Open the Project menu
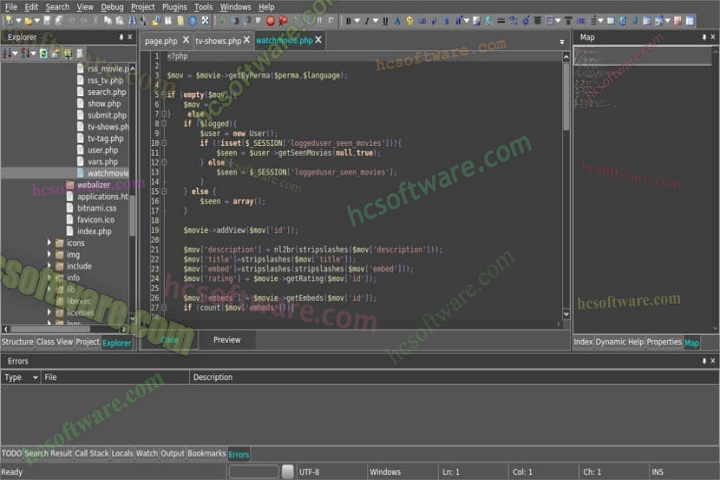 click(143, 7)
